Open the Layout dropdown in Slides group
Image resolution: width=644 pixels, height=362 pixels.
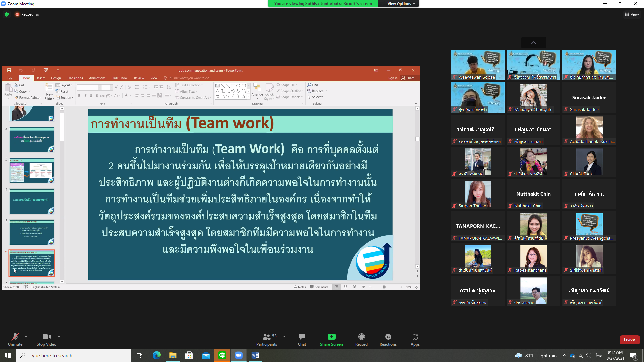64,85
